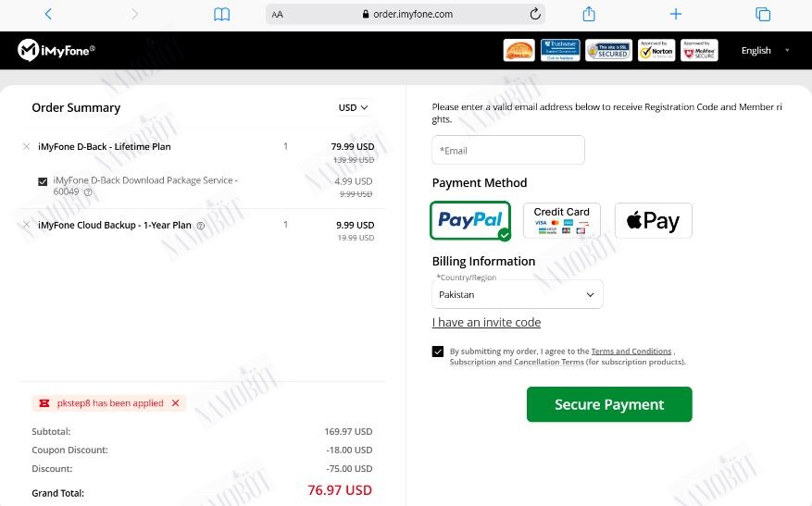Select PayPal as payment method
This screenshot has width=812, height=506.
[470, 220]
